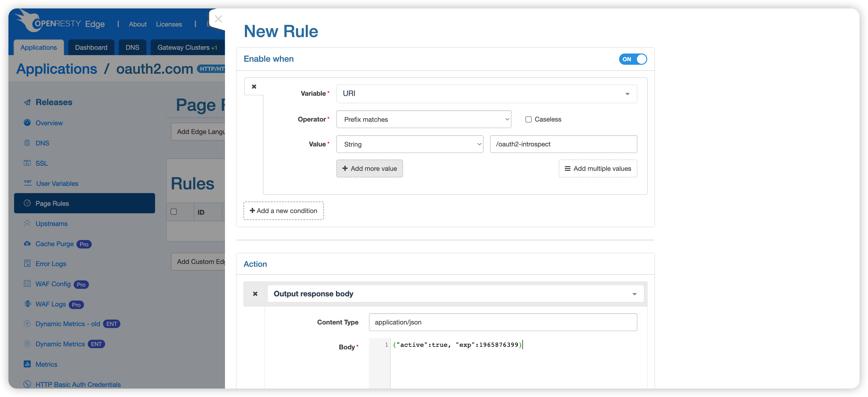
Task: Click the Cache Purge cloud icon
Action: pos(27,244)
